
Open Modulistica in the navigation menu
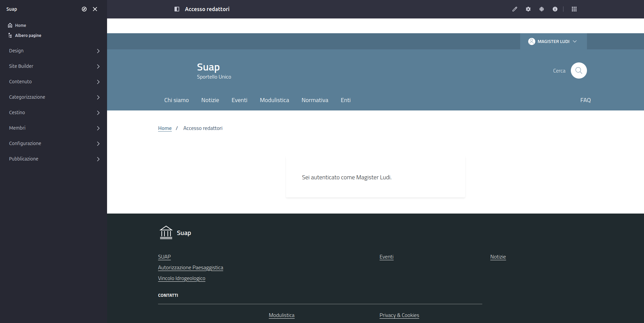[x=274, y=100]
